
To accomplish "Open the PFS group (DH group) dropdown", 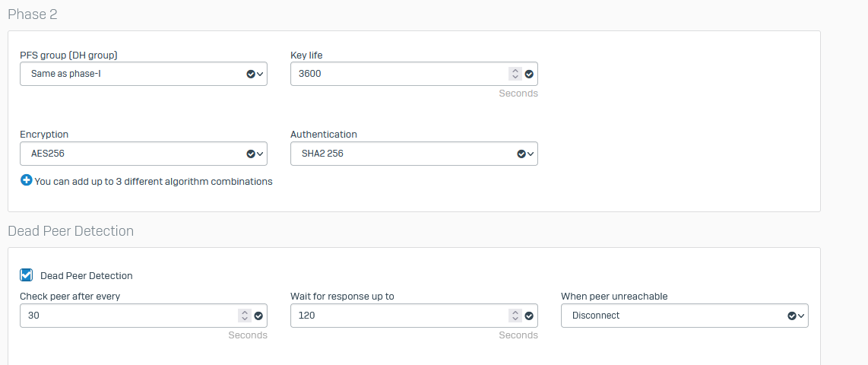I will [144, 74].
